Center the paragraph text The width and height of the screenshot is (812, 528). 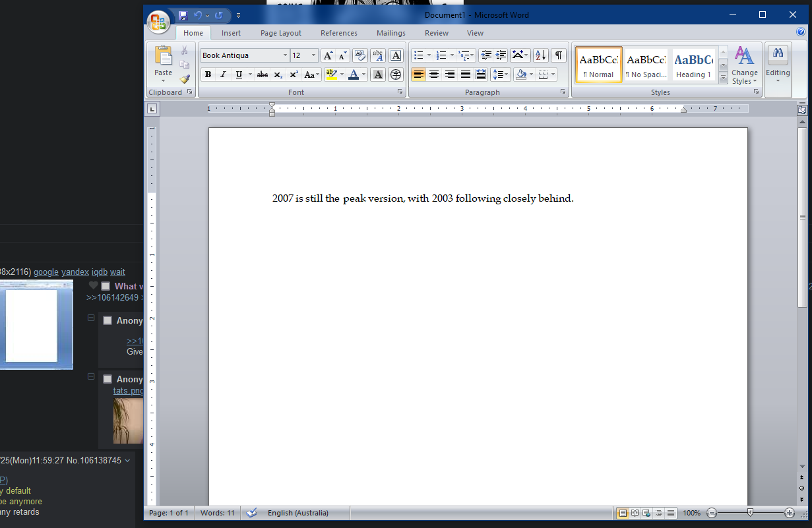tap(434, 74)
